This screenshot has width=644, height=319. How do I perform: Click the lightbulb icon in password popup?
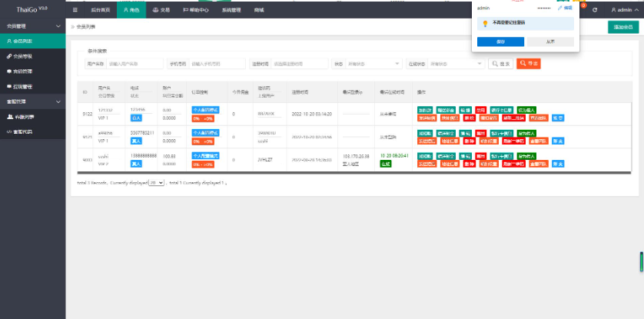click(x=485, y=23)
